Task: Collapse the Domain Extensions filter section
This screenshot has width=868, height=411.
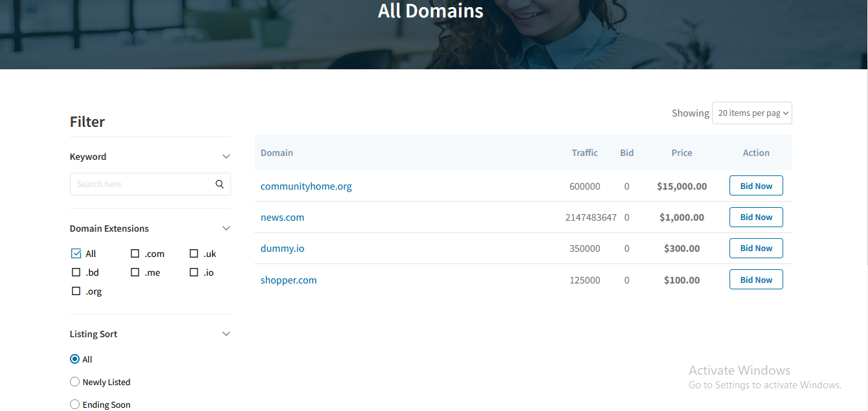Action: [226, 228]
